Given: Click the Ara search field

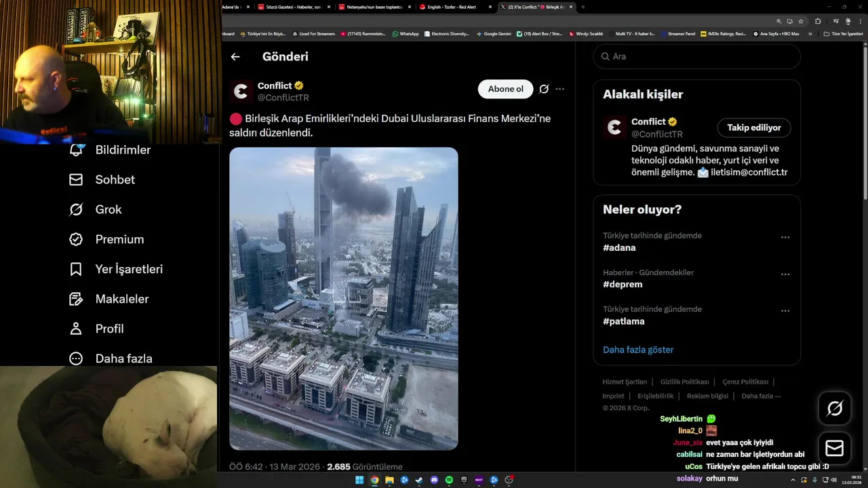Looking at the screenshot, I should 697,57.
